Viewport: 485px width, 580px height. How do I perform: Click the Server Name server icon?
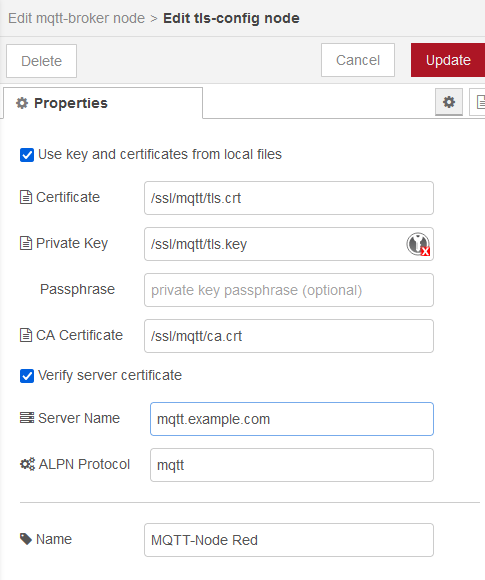[27, 418]
